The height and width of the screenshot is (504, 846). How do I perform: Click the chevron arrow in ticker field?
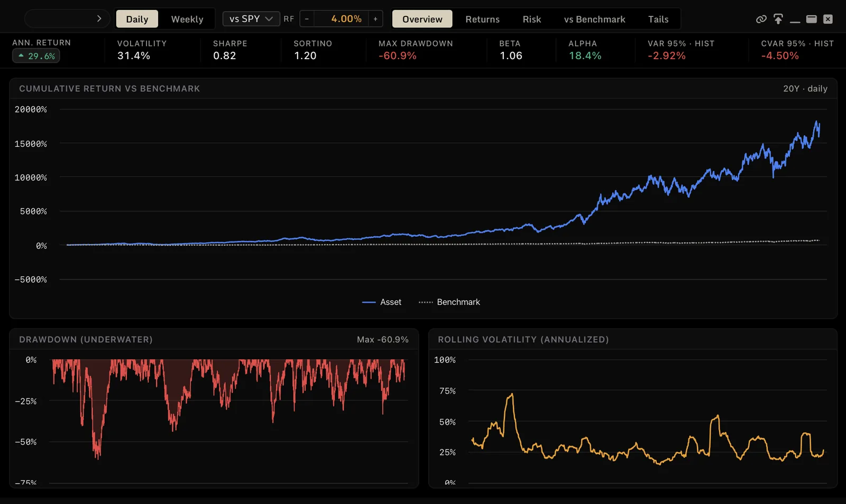(99, 18)
